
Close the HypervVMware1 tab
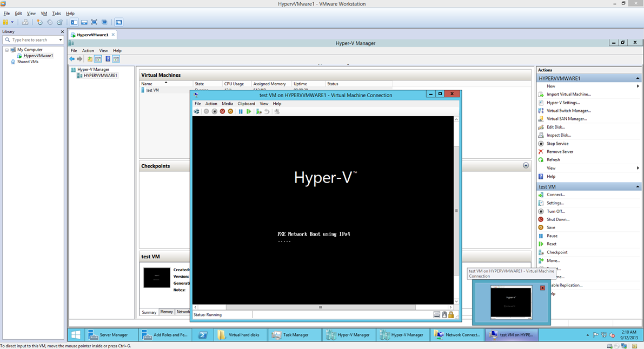pos(114,35)
